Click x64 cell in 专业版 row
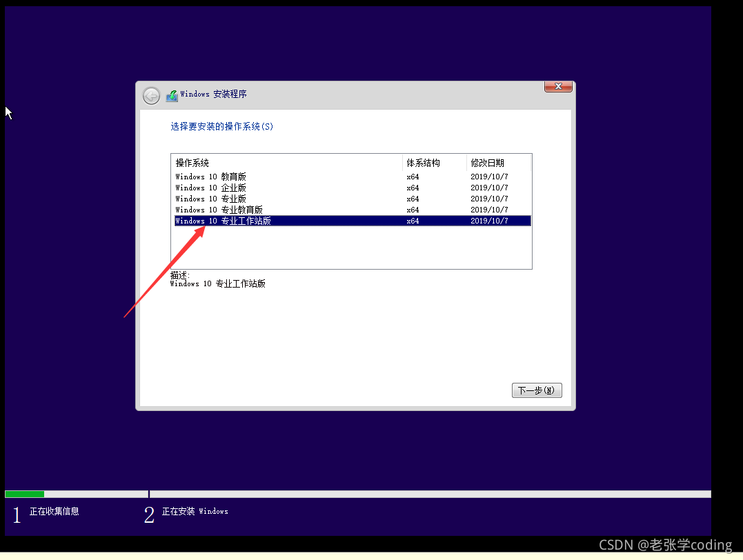The height and width of the screenshot is (560, 743). coord(413,199)
